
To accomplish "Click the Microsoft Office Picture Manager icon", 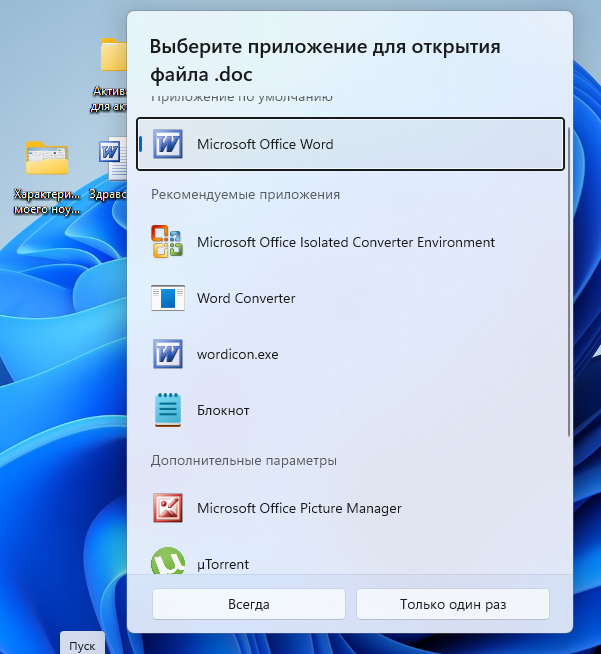I will click(168, 508).
